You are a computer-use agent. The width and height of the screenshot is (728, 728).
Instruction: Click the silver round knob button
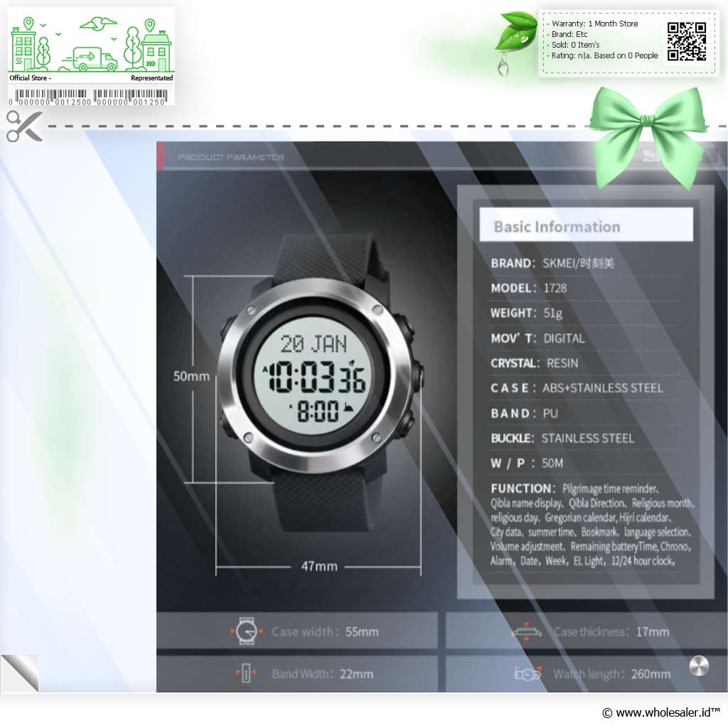(699, 665)
